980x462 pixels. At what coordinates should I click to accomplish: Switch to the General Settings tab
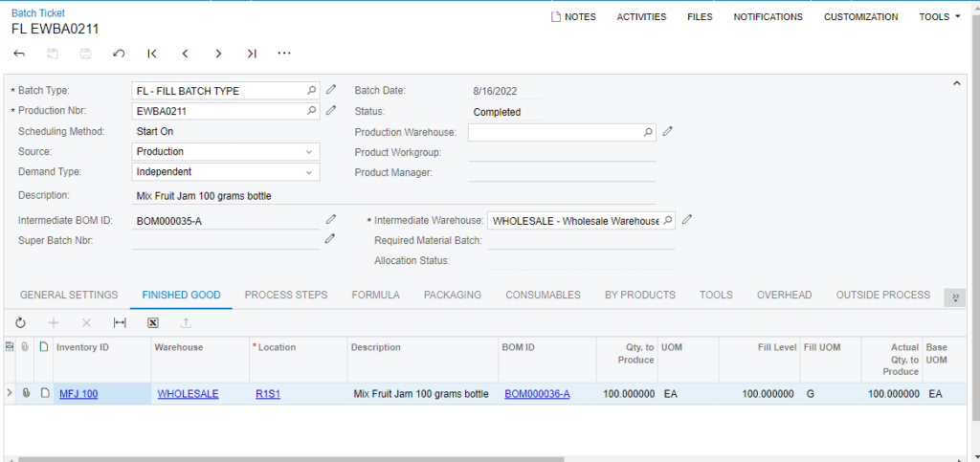tap(69, 295)
